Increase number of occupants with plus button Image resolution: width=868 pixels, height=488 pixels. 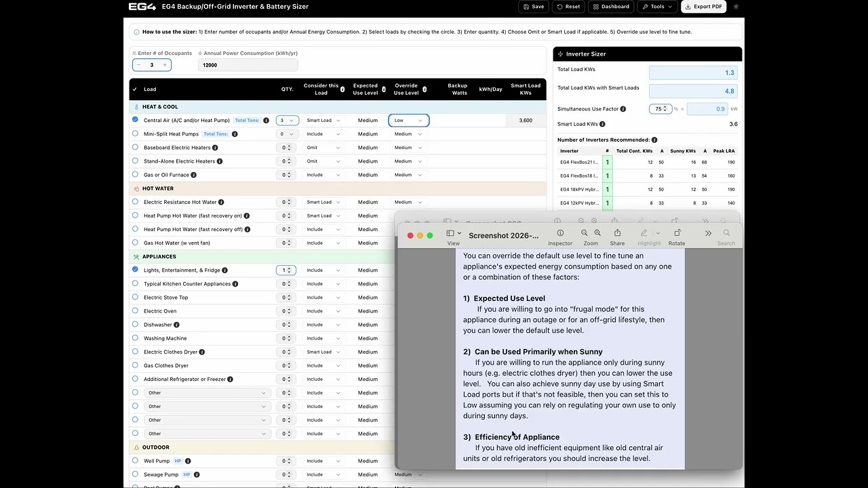point(165,65)
